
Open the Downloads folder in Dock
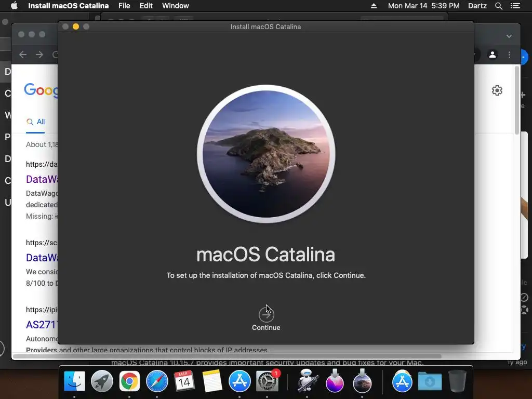(430, 381)
